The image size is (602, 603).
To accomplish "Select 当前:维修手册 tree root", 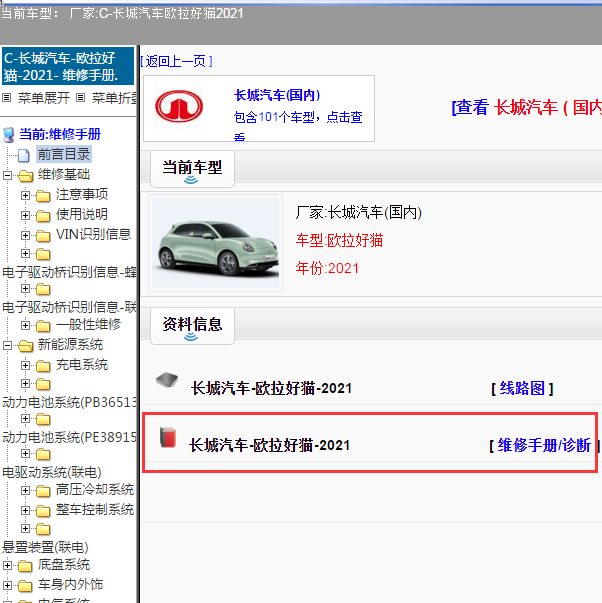I will [60, 135].
